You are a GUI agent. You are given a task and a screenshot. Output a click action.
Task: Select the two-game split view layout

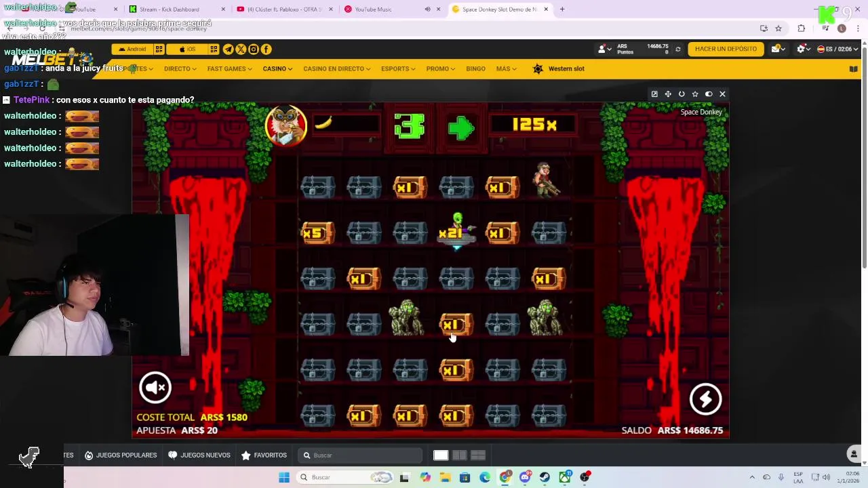click(459, 455)
